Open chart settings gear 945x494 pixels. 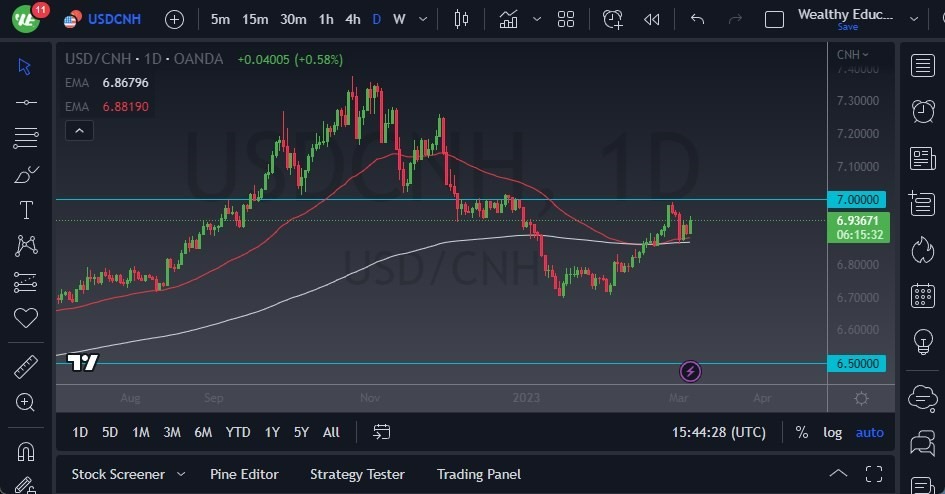(x=861, y=398)
